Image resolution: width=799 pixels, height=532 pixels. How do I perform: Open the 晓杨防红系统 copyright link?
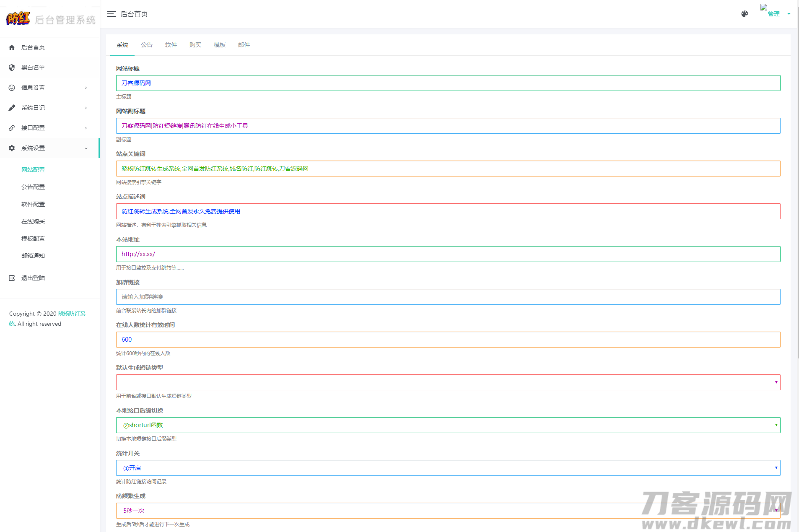[x=72, y=314]
